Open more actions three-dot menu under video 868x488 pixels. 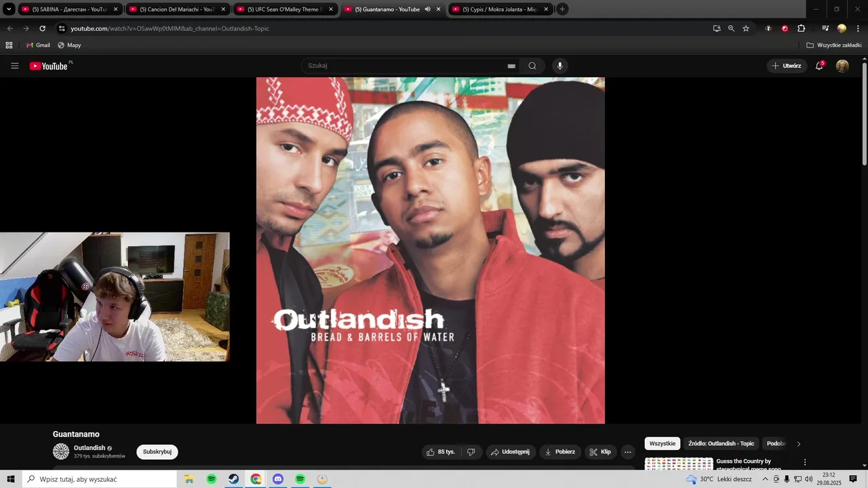point(627,452)
